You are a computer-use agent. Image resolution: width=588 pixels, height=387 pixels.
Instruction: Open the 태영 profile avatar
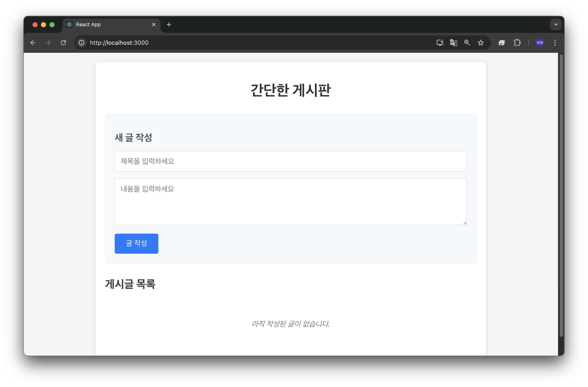[540, 43]
